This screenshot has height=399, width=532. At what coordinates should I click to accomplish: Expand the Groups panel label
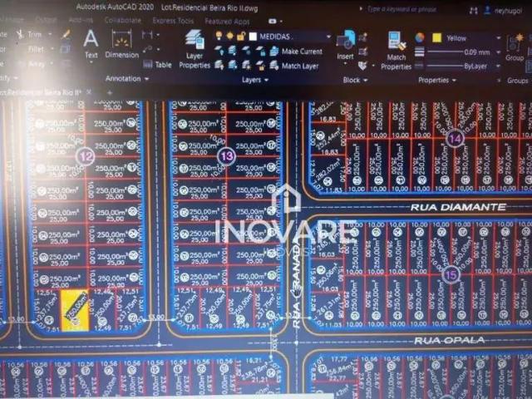pos(517,81)
